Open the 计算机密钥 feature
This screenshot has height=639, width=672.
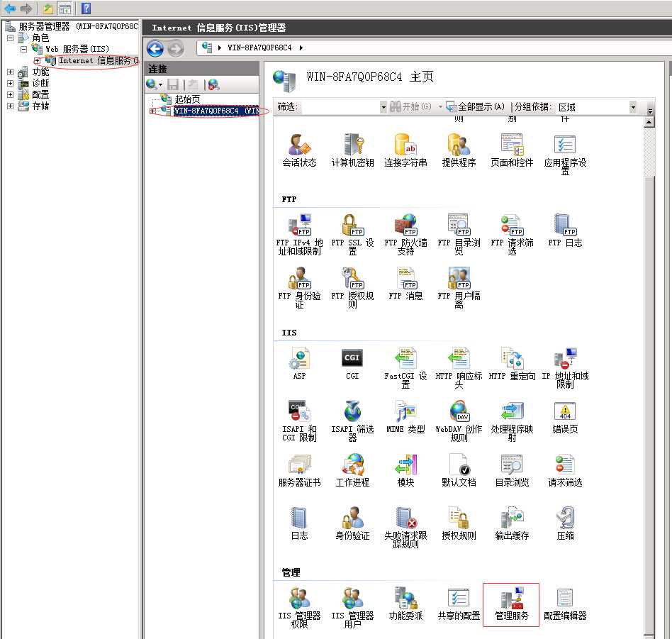(x=352, y=150)
